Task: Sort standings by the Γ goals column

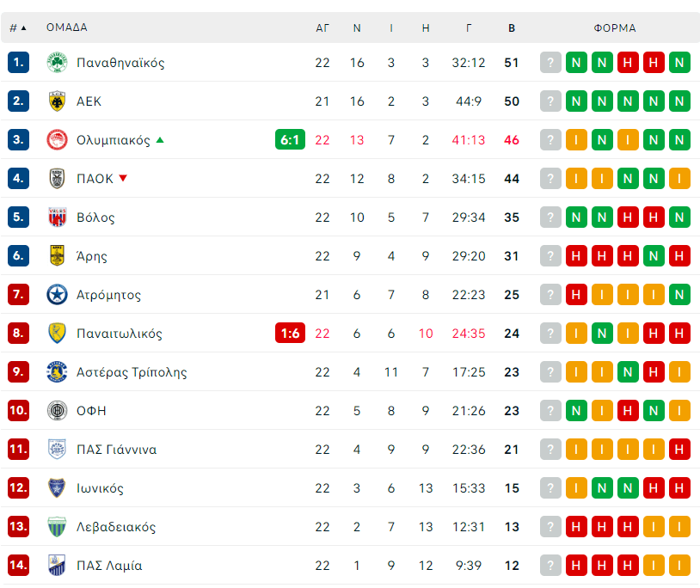Action: click(x=469, y=28)
